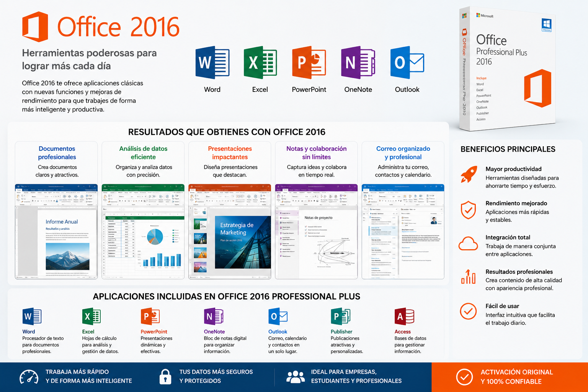Click the speedometer icon in the blue footer
This screenshot has width=588, height=392.
pyautogui.click(x=29, y=377)
